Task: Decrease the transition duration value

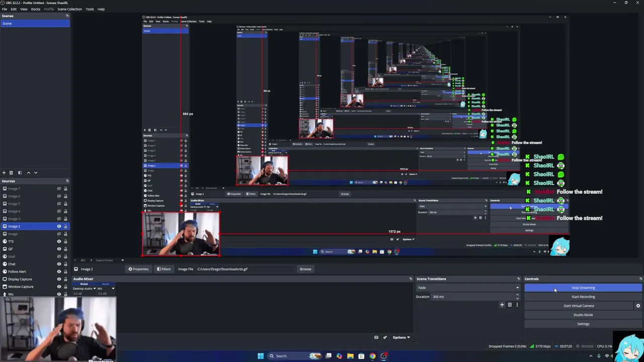Action: 517,298
